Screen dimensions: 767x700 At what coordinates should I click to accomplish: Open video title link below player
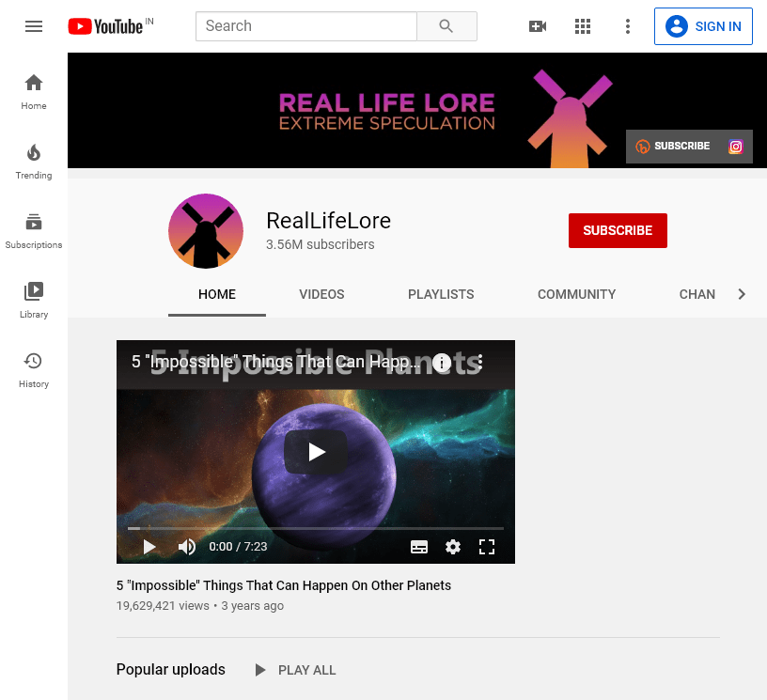click(284, 585)
